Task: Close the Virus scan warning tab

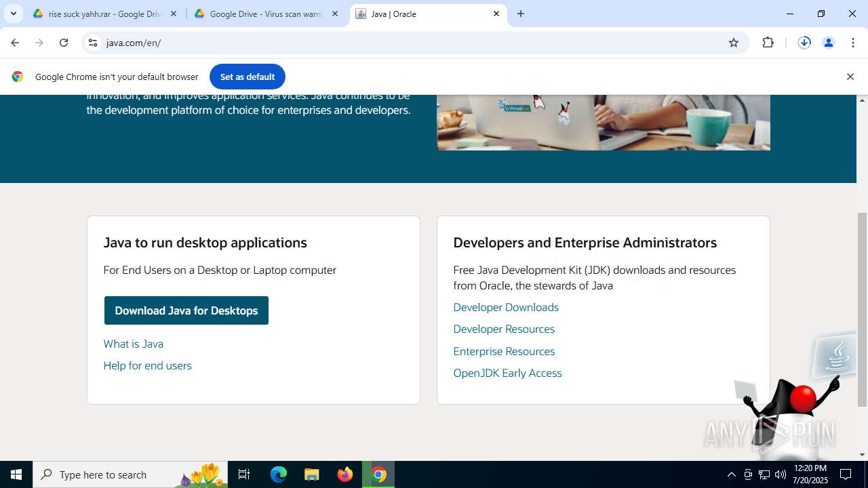Action: [335, 14]
